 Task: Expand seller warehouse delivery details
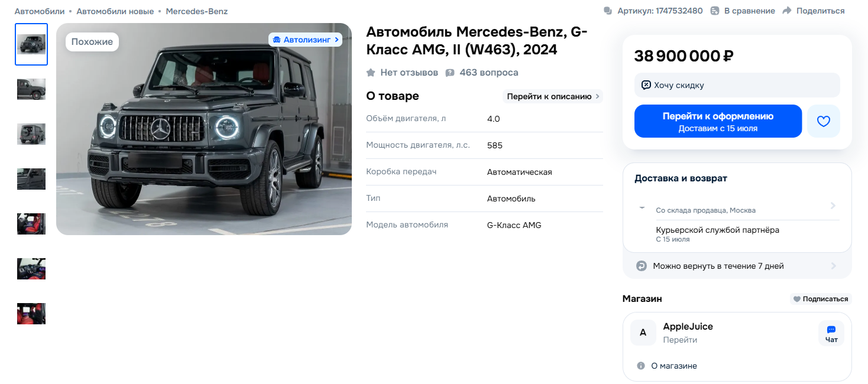point(737,206)
